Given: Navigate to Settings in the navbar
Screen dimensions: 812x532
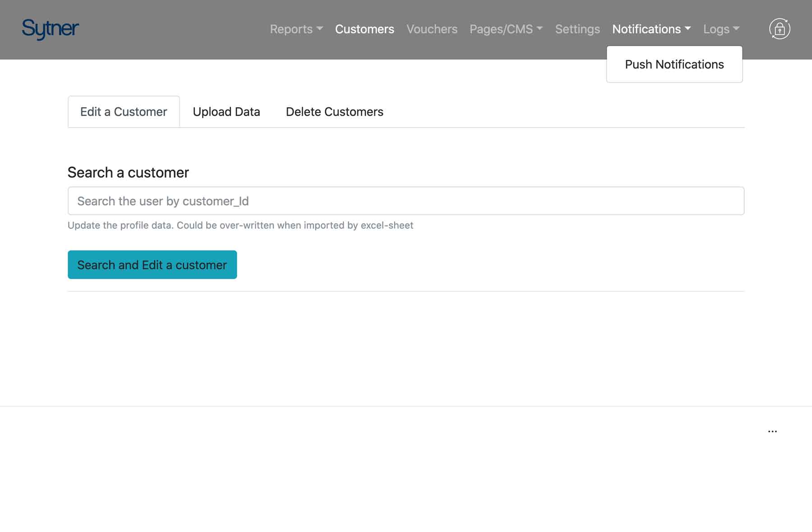Looking at the screenshot, I should click(577, 29).
